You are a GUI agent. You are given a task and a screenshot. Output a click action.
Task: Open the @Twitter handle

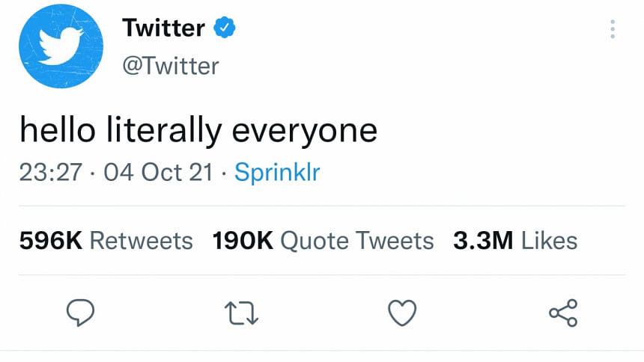[171, 66]
